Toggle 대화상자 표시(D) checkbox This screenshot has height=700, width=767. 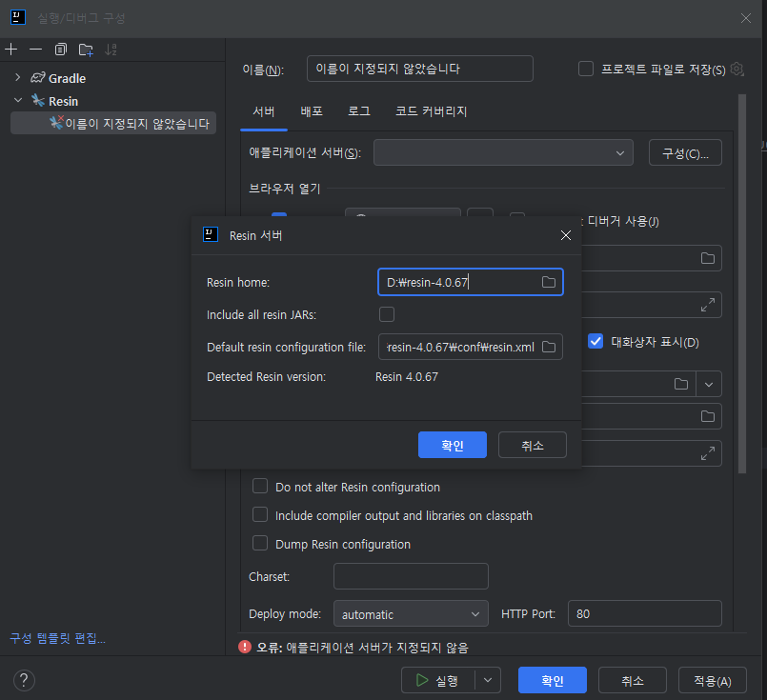(595, 341)
